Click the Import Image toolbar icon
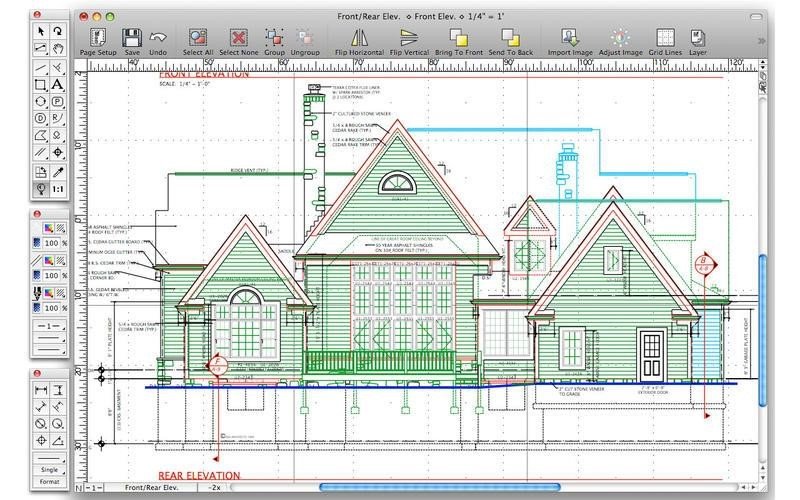Image resolution: width=800 pixels, height=500 pixels. (570, 42)
